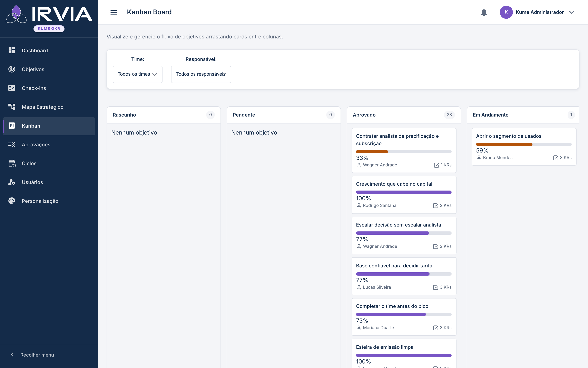Open the Todos os times dropdown
Image resolution: width=588 pixels, height=368 pixels.
click(138, 74)
